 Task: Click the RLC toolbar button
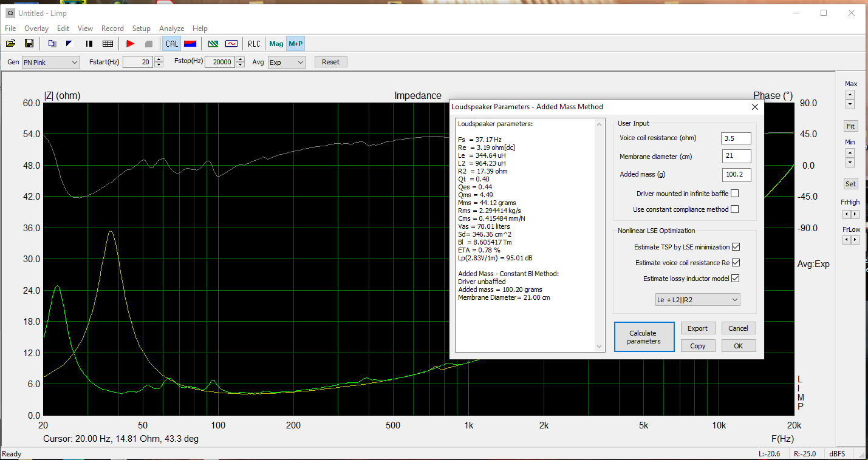tap(254, 44)
